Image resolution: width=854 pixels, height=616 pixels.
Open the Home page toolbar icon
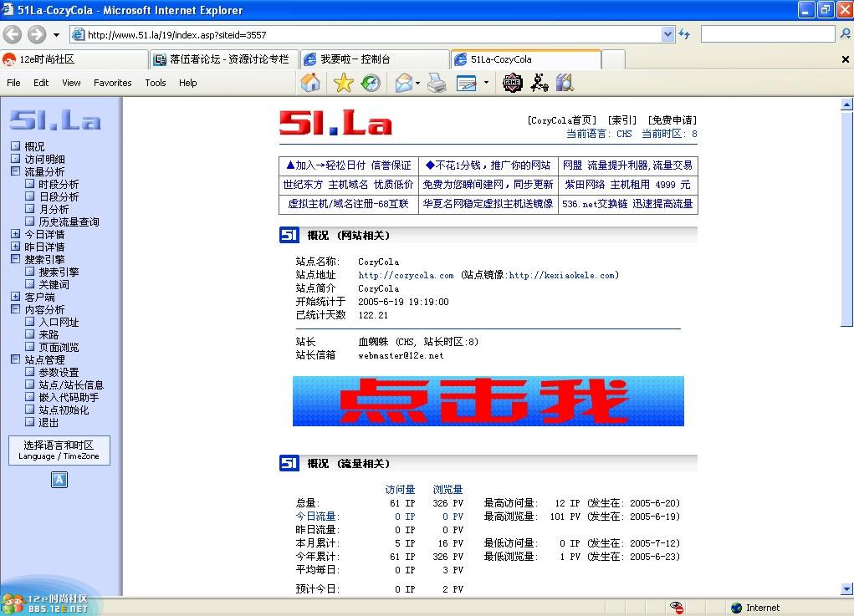pyautogui.click(x=310, y=83)
